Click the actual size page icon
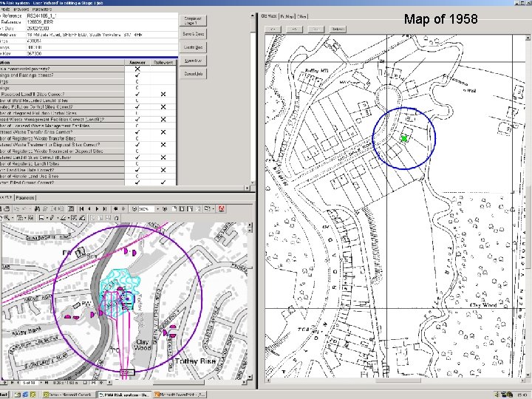Image resolution: width=532 pixels, height=399 pixels. coord(174,209)
